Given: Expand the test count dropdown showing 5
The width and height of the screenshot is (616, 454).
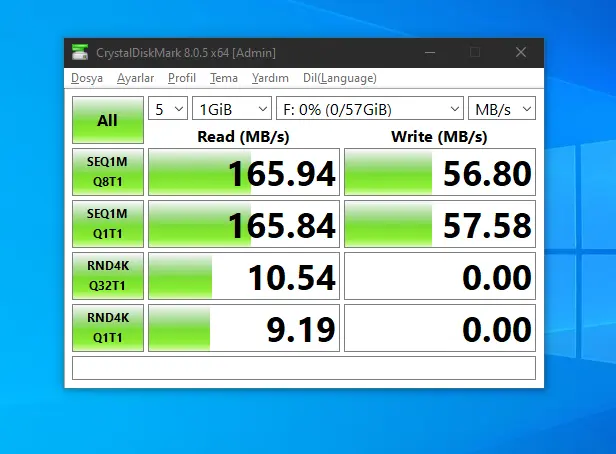Looking at the screenshot, I should (168, 108).
